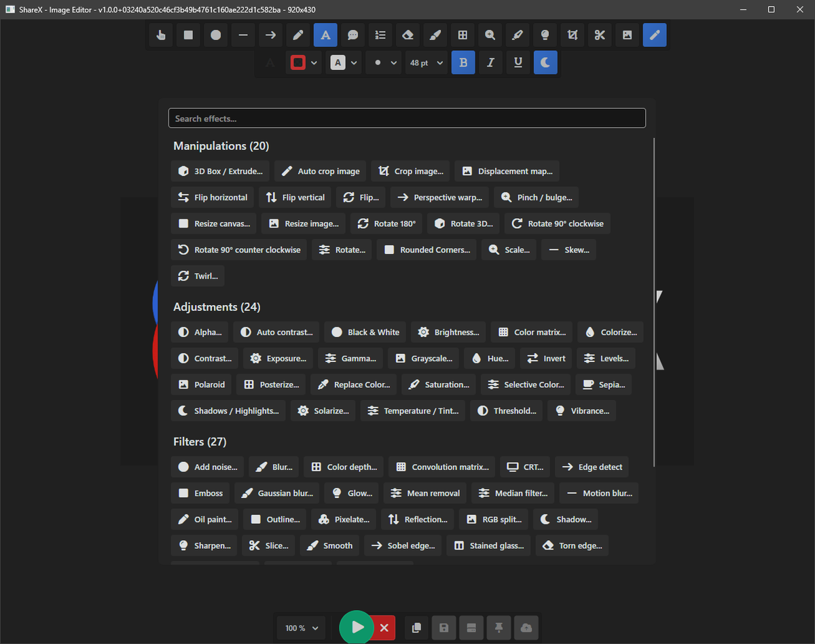Click the Save as icon
This screenshot has width=815, height=644.
coord(471,628)
